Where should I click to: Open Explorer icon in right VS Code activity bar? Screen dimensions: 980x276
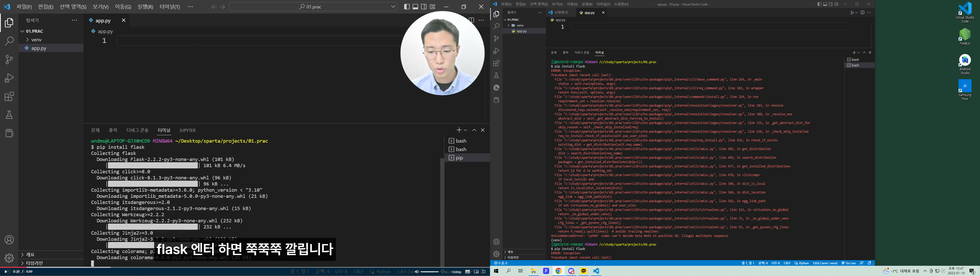pos(496,14)
